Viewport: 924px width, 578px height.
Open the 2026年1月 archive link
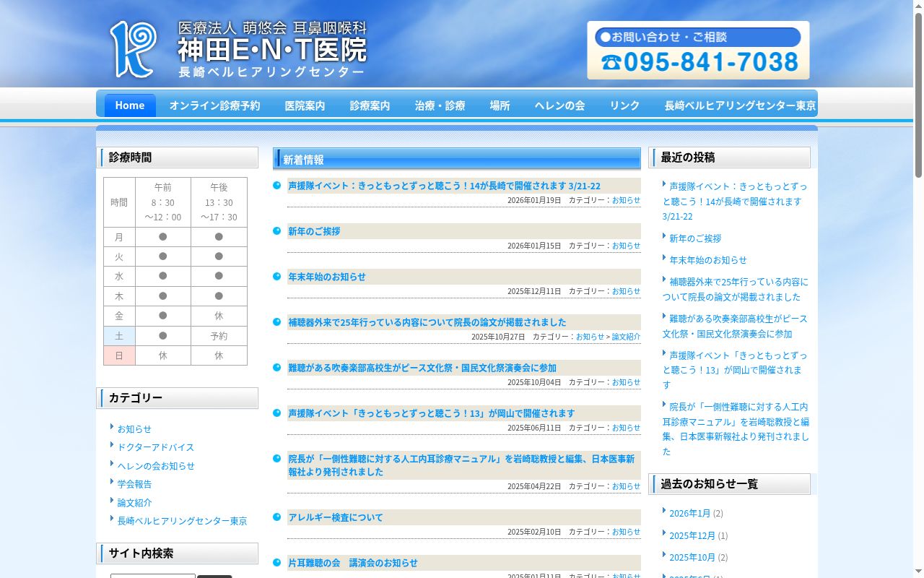689,514
